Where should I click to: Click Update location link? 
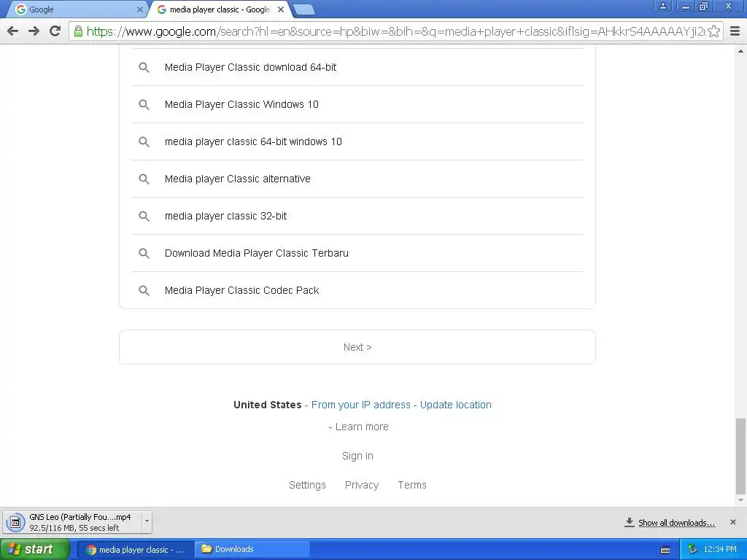(x=455, y=405)
